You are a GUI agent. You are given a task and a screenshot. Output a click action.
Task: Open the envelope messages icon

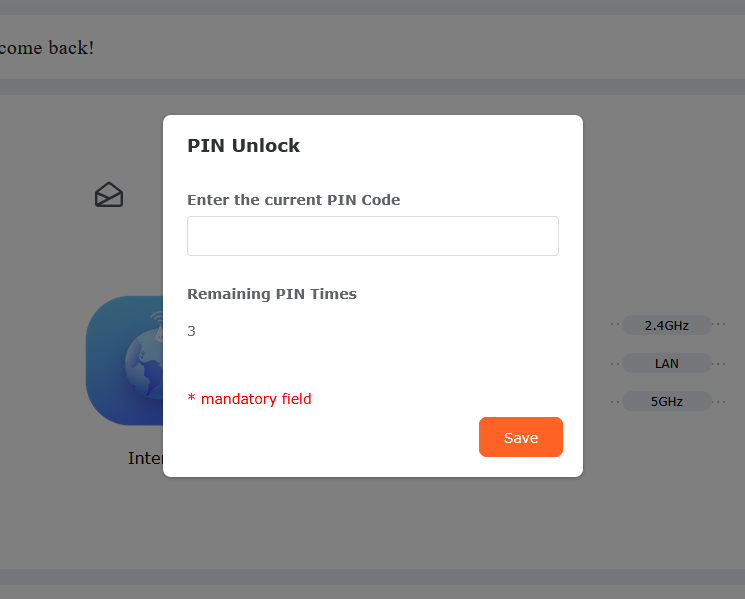click(109, 195)
